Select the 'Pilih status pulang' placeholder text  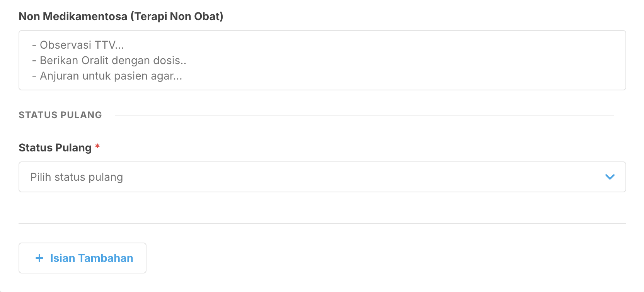pyautogui.click(x=77, y=177)
